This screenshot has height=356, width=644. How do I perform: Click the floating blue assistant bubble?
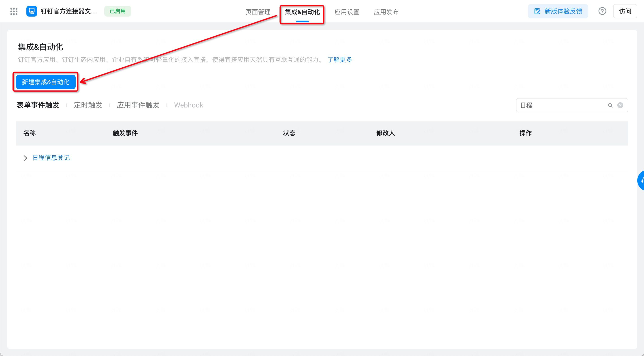pyautogui.click(x=641, y=180)
